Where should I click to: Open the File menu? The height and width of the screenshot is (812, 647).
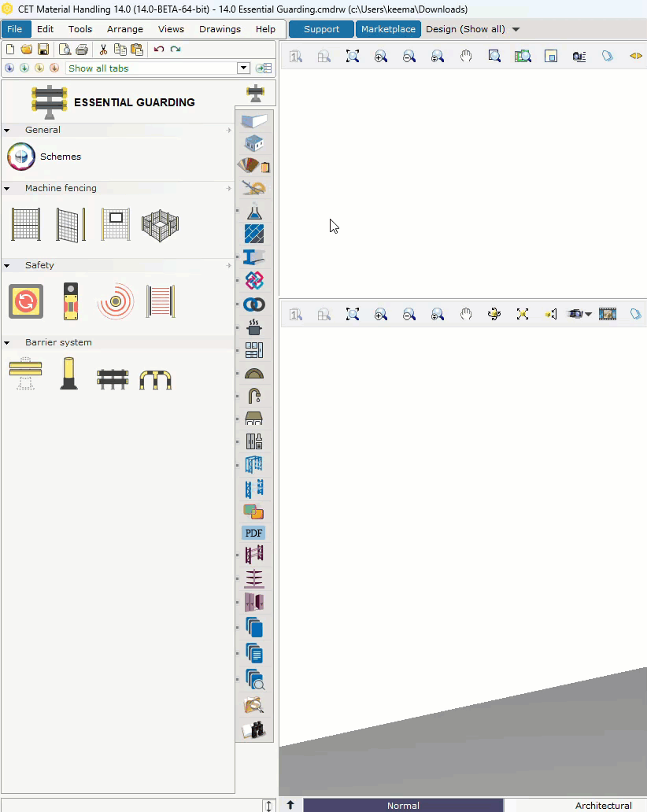tap(16, 29)
